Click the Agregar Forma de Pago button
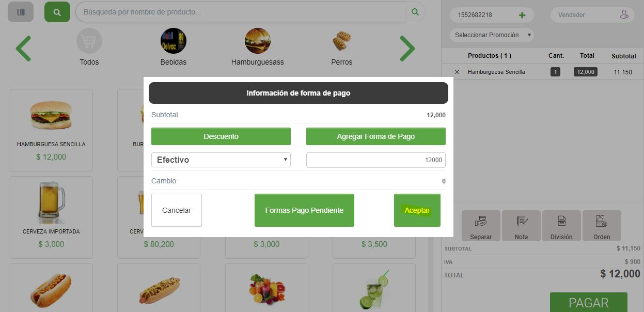Screen dimensions: 644x312 coord(376,136)
